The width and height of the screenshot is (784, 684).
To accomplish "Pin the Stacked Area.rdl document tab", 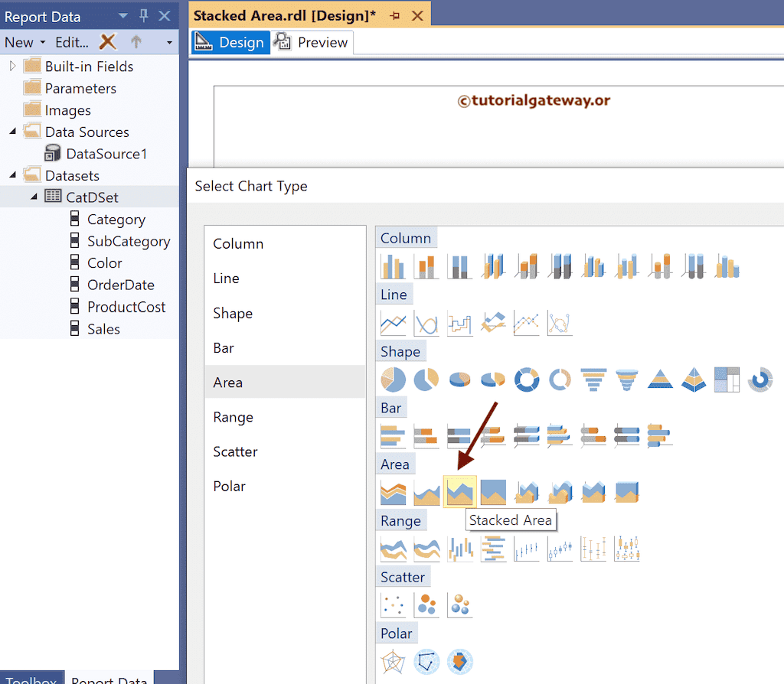I will [395, 15].
